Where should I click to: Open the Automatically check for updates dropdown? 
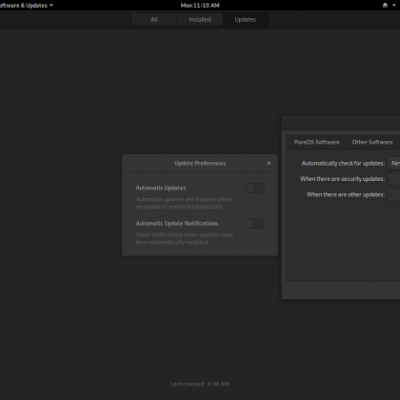(x=394, y=163)
